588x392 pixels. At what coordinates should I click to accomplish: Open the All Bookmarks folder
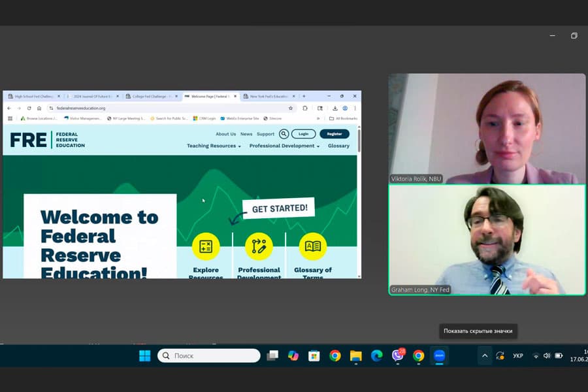(343, 118)
